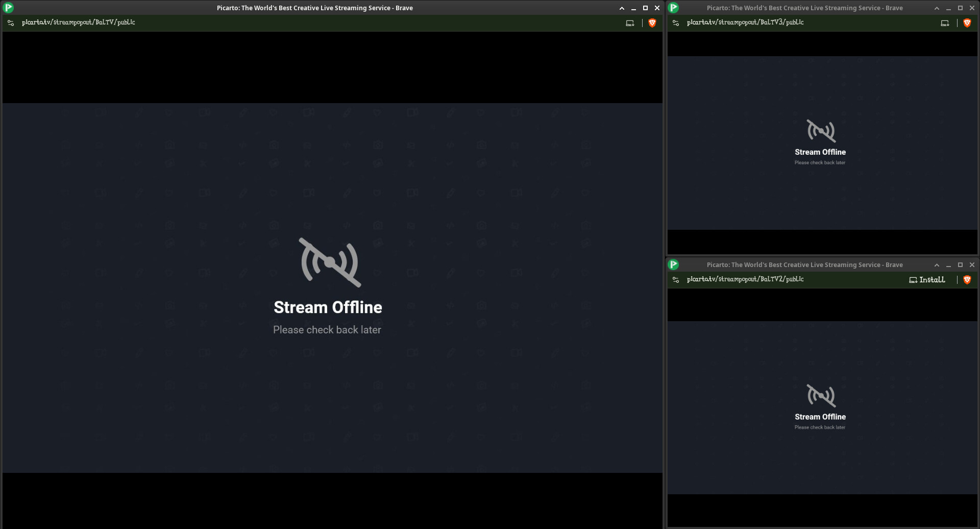Click keep-above arrow in BalTV2 window title bar
Viewport: 980px width, 529px height.
click(937, 265)
